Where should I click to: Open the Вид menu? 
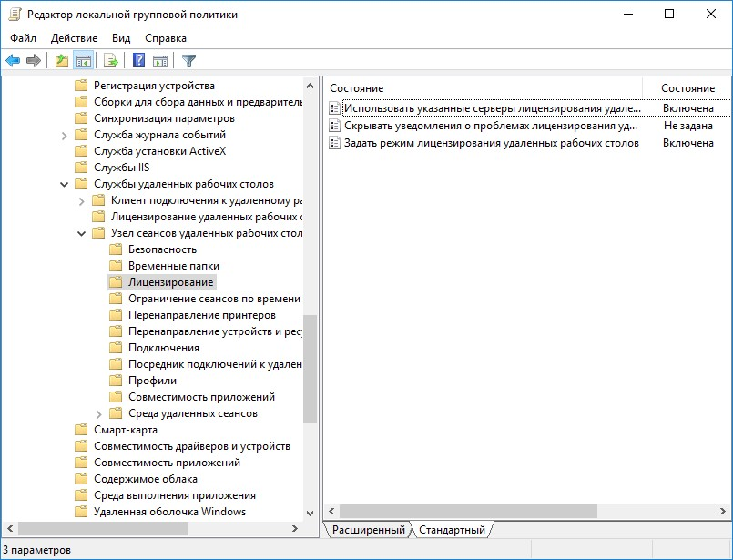pos(121,38)
